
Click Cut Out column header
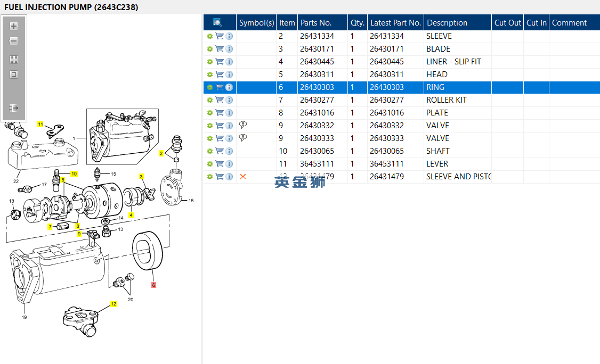click(x=507, y=22)
